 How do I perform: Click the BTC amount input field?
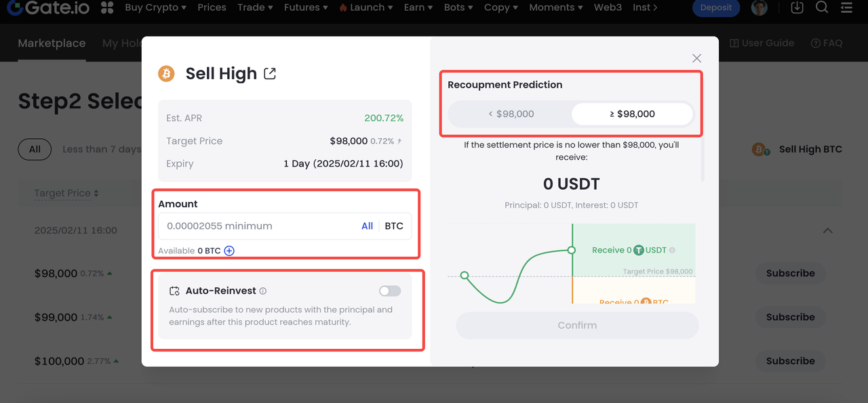coord(258,226)
